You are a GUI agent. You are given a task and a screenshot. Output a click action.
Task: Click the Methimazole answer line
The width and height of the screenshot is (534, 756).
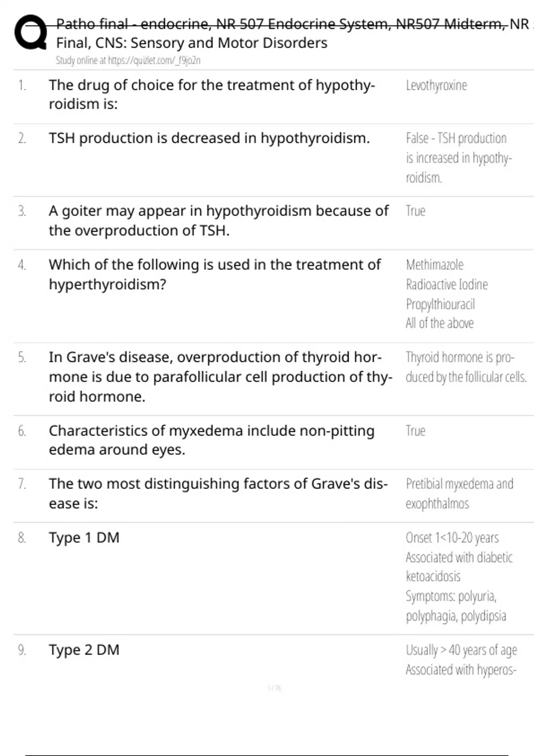(434, 265)
